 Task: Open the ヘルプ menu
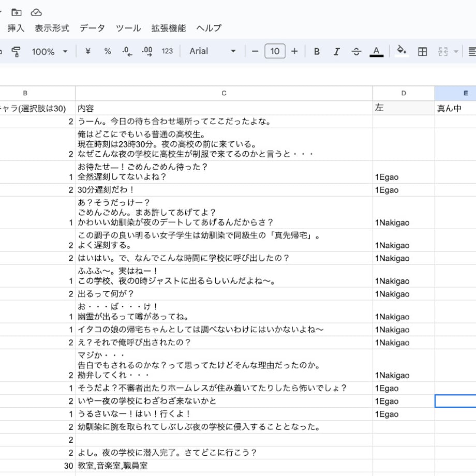(209, 28)
